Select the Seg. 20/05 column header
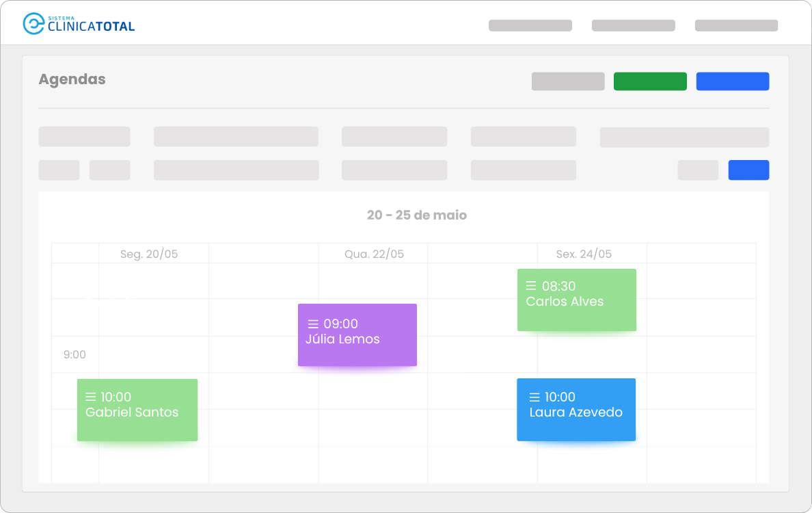 coord(149,254)
